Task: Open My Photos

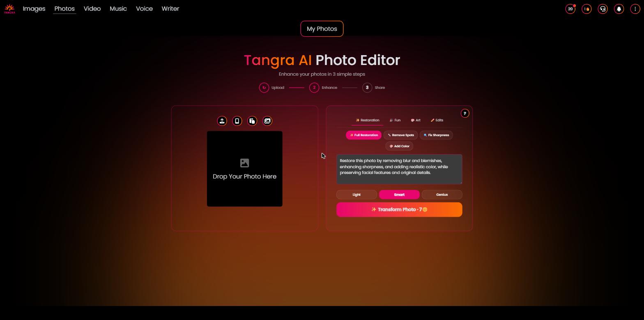Action: pos(322,29)
